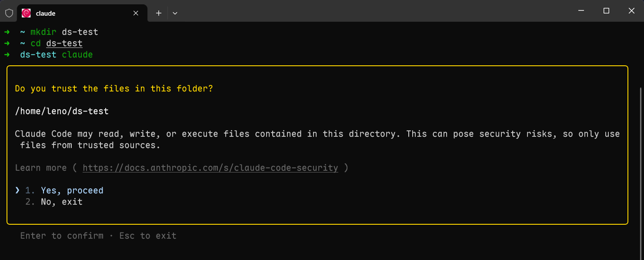Close the terminal window
644x260 pixels.
coord(631,10)
